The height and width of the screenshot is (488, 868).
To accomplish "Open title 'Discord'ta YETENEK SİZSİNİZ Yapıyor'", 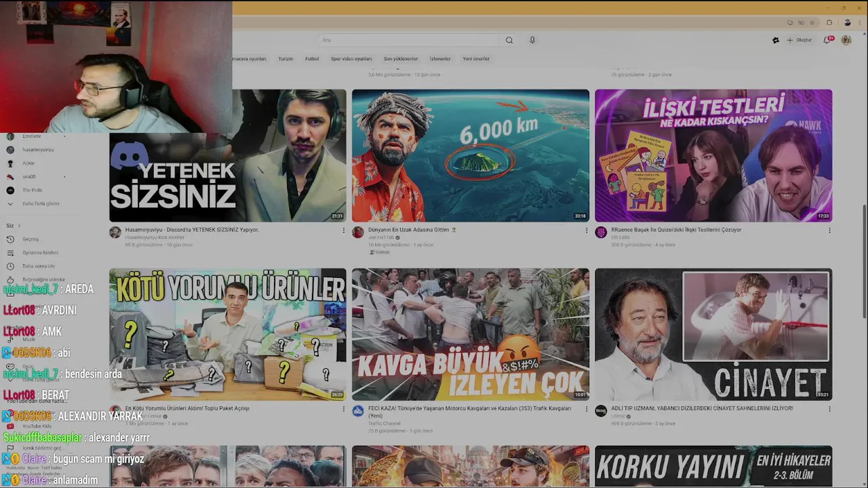I will coord(192,230).
